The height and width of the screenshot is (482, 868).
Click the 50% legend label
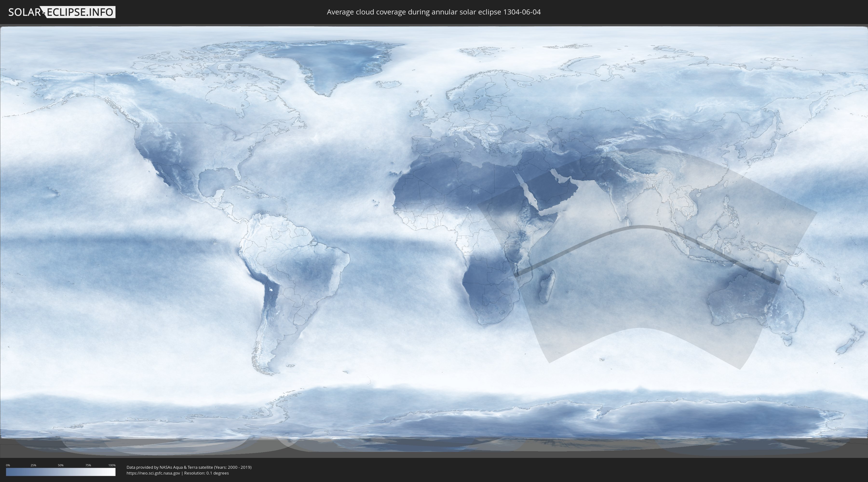(61, 465)
